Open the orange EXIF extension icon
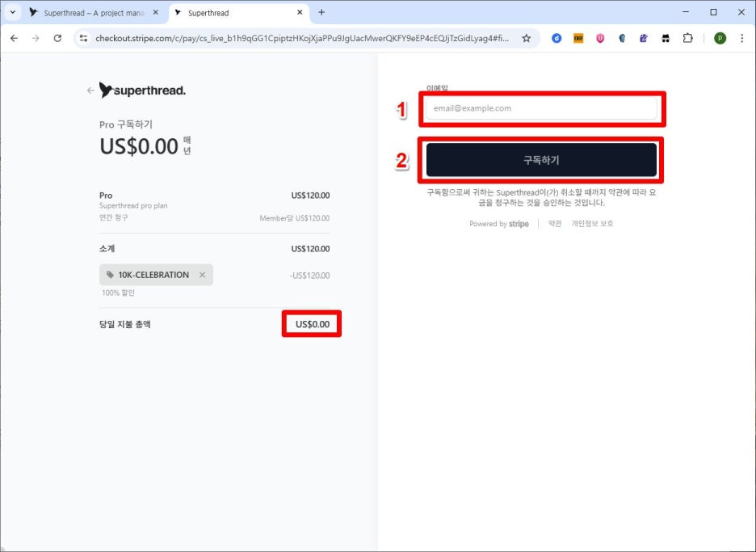756x552 pixels. point(578,38)
